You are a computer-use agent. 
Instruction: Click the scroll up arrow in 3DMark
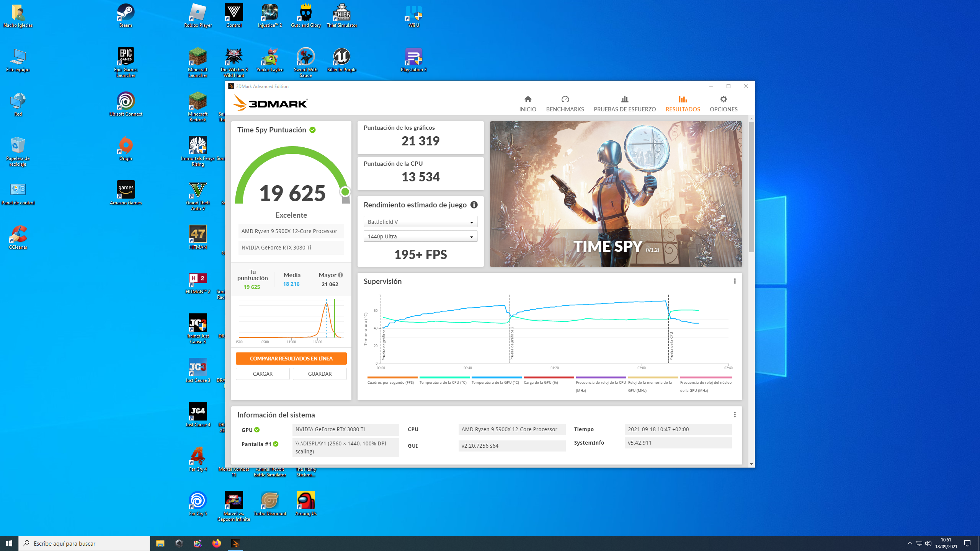coord(751,119)
